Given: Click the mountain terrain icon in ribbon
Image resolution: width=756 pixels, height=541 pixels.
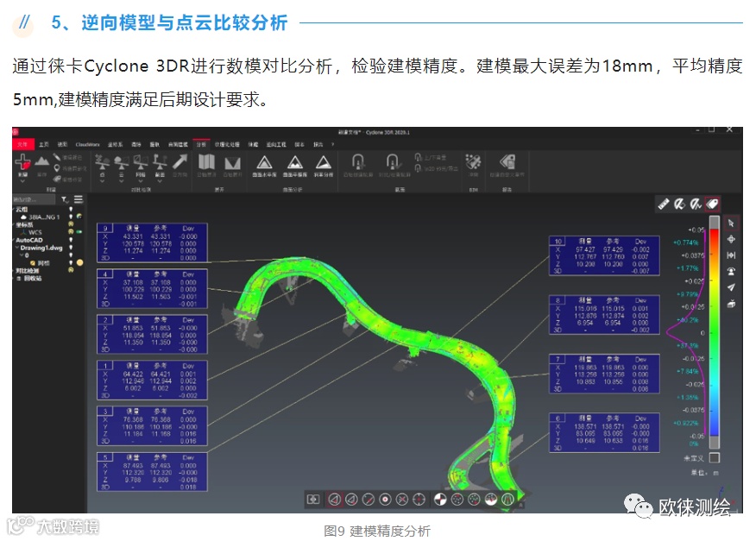Looking at the screenshot, I should 42,160.
